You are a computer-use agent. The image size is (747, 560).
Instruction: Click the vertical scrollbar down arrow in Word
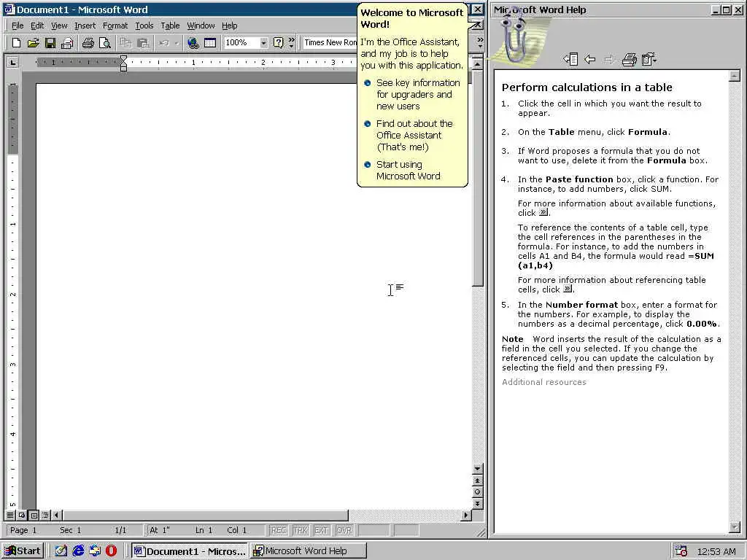click(477, 469)
